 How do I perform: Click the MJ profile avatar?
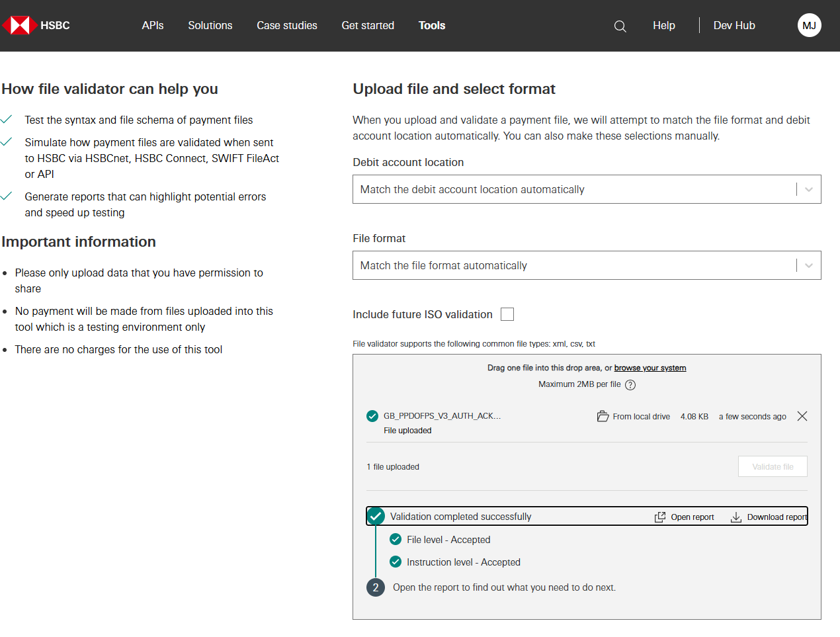(x=809, y=24)
